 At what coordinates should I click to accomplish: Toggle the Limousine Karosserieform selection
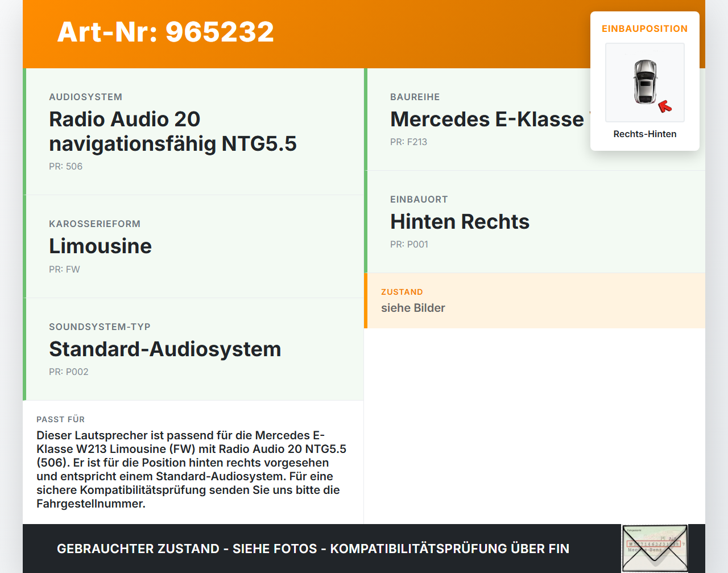tap(100, 246)
